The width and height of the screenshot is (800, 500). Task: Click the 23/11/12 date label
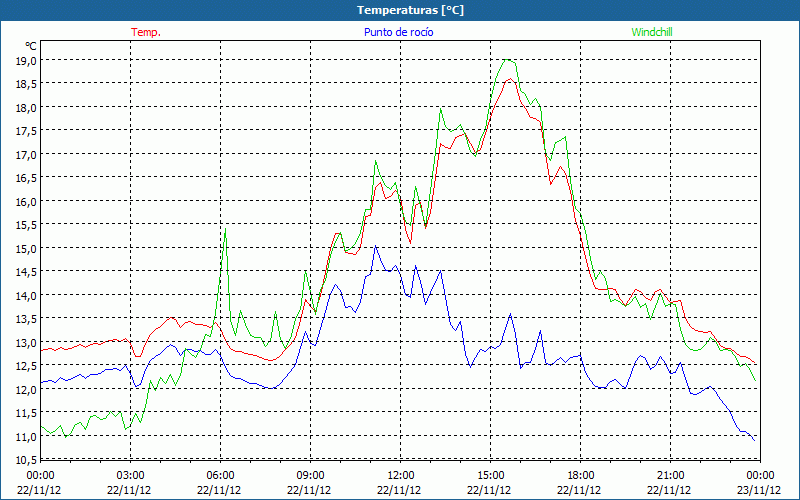coord(759,490)
